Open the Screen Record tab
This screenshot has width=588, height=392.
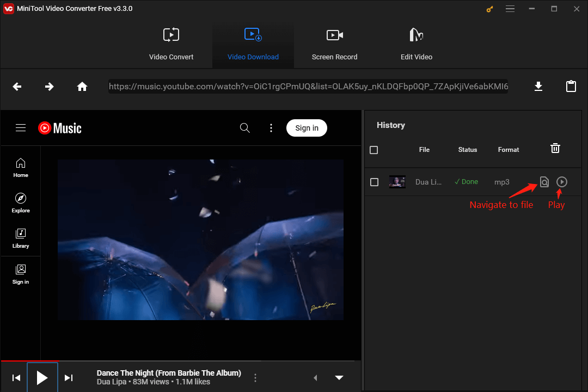point(334,44)
